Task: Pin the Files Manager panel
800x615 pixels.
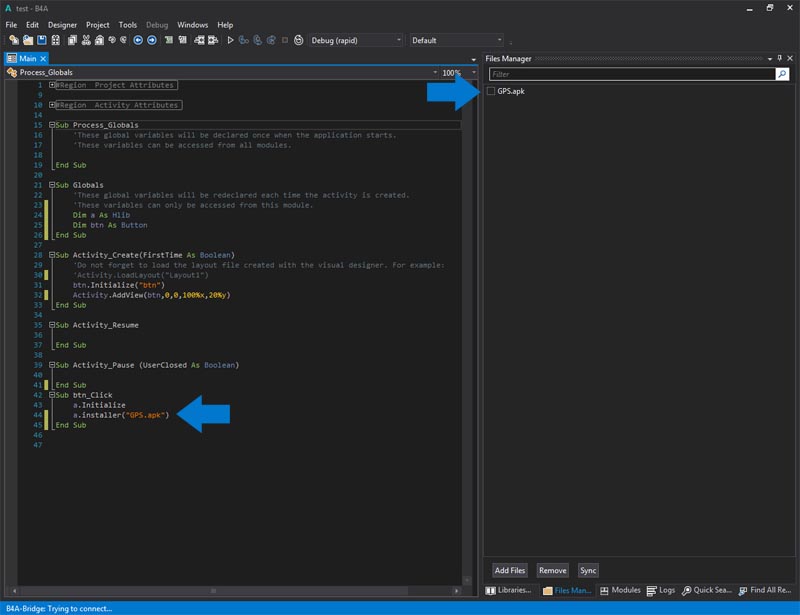Action: pos(779,59)
